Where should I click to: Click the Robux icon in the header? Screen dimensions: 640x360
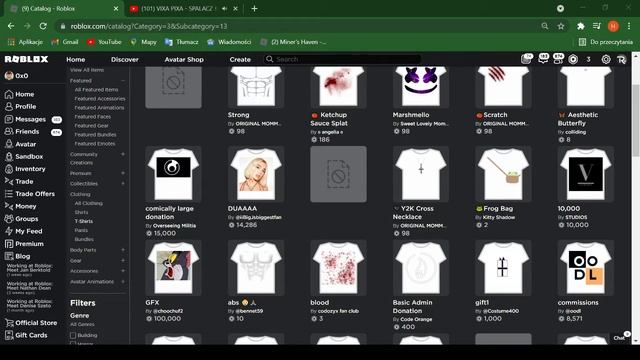(x=573, y=59)
